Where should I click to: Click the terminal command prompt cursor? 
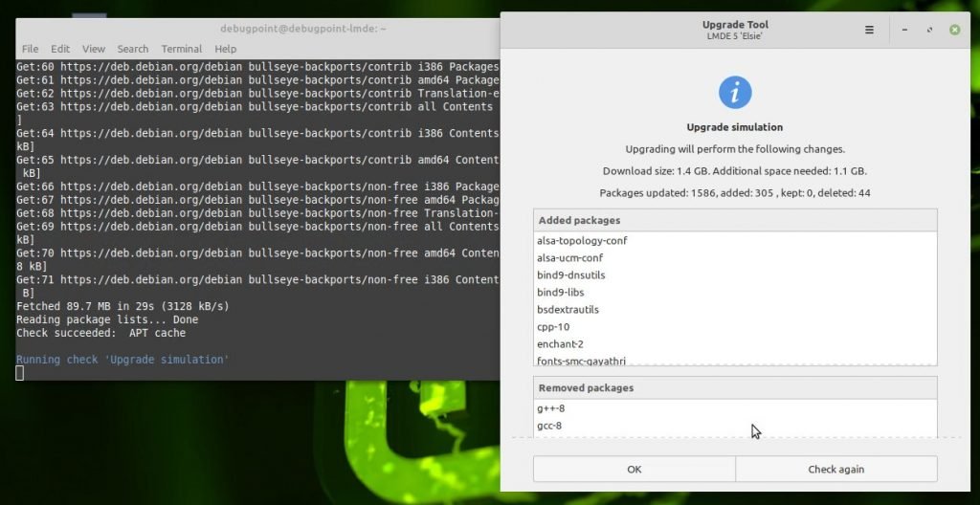tap(20, 373)
